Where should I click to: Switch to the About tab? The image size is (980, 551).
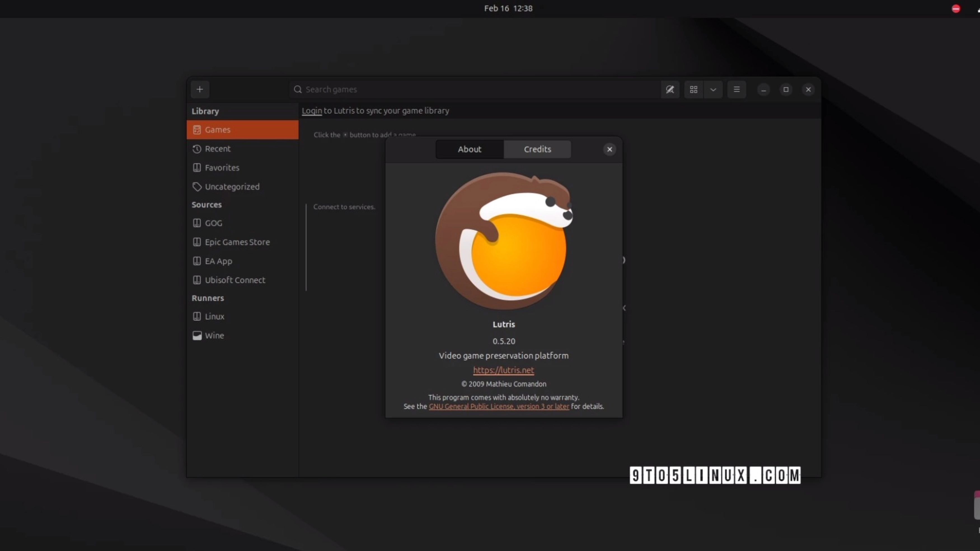(470, 149)
